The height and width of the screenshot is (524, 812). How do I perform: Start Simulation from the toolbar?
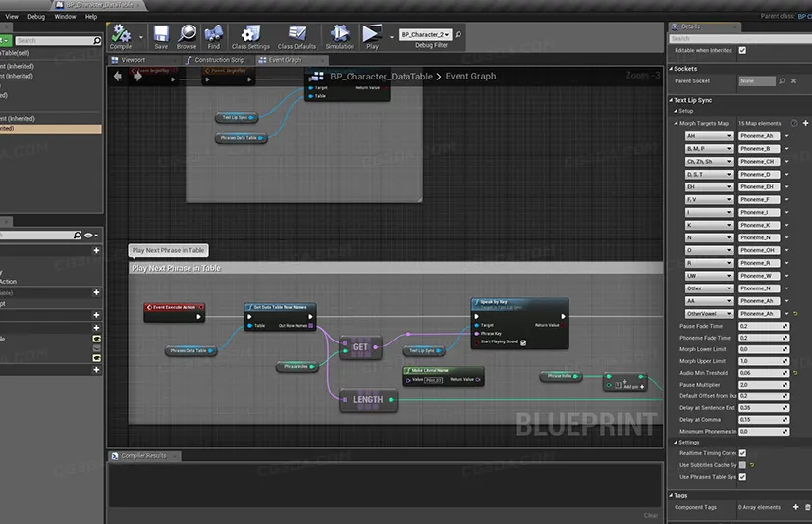click(x=340, y=36)
